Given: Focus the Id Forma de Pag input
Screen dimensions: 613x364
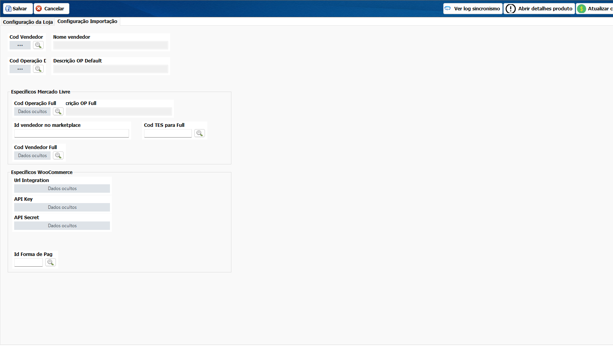Looking at the screenshot, I should [x=28, y=262].
